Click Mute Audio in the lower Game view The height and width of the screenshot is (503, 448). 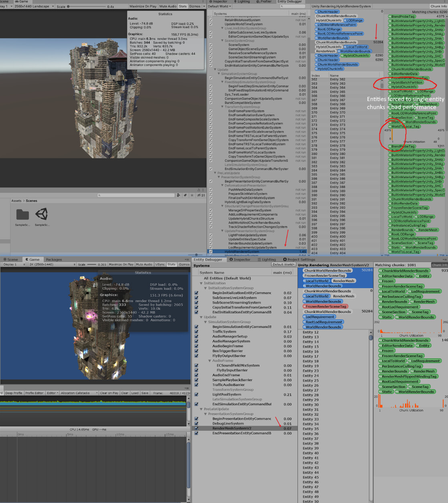[144, 265]
